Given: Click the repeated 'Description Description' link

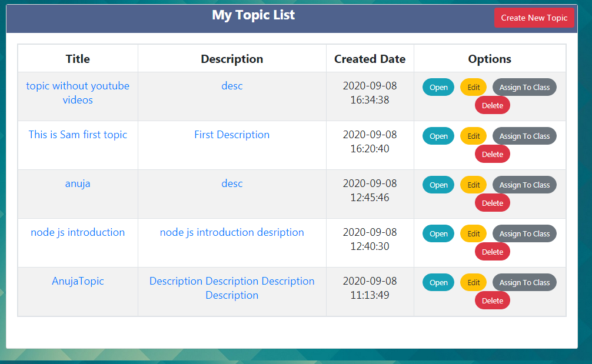Looking at the screenshot, I should coord(232,288).
